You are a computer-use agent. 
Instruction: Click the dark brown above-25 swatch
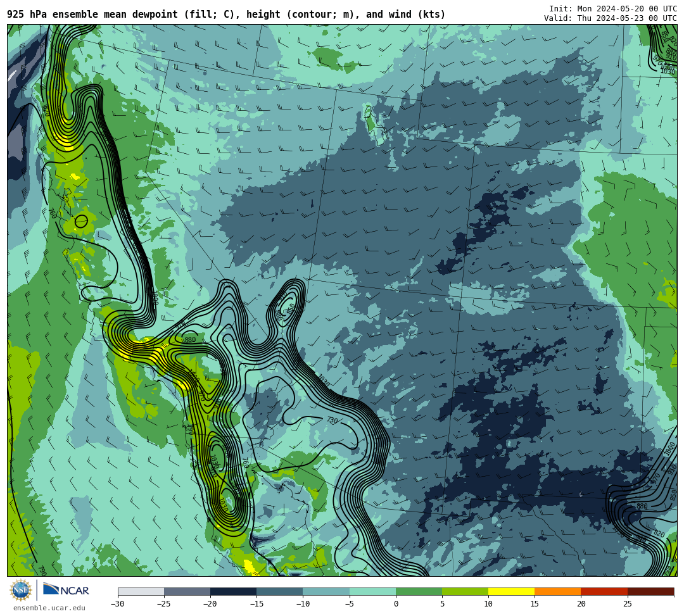(650, 591)
